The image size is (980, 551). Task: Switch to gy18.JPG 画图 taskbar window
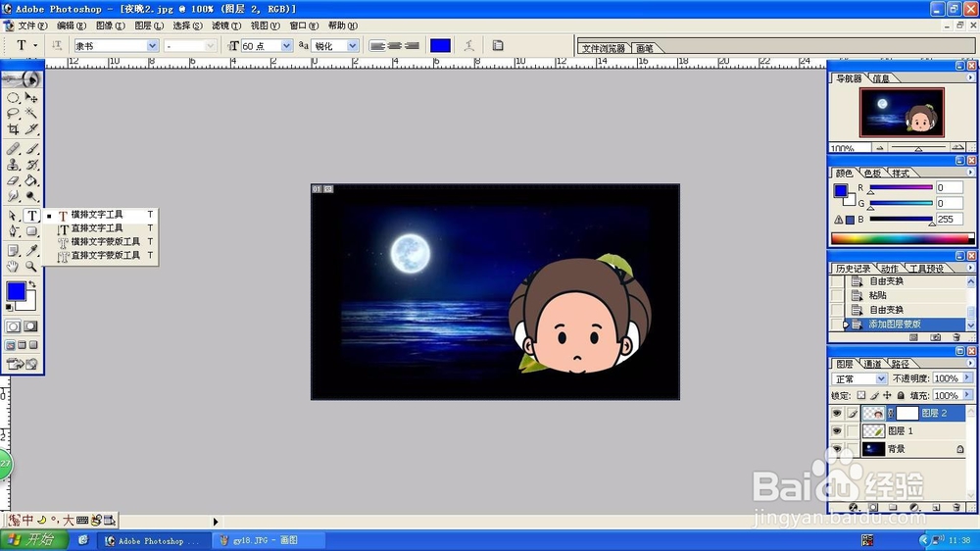(x=269, y=540)
